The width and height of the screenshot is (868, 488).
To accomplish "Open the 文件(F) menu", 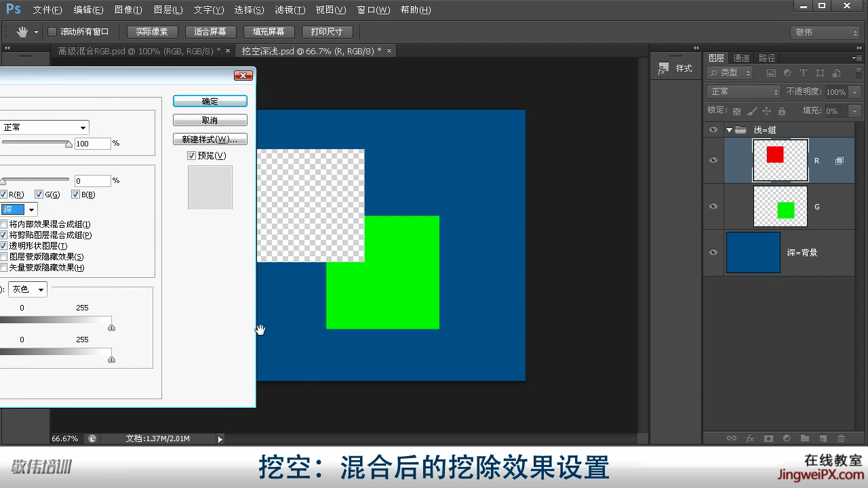I will [47, 10].
